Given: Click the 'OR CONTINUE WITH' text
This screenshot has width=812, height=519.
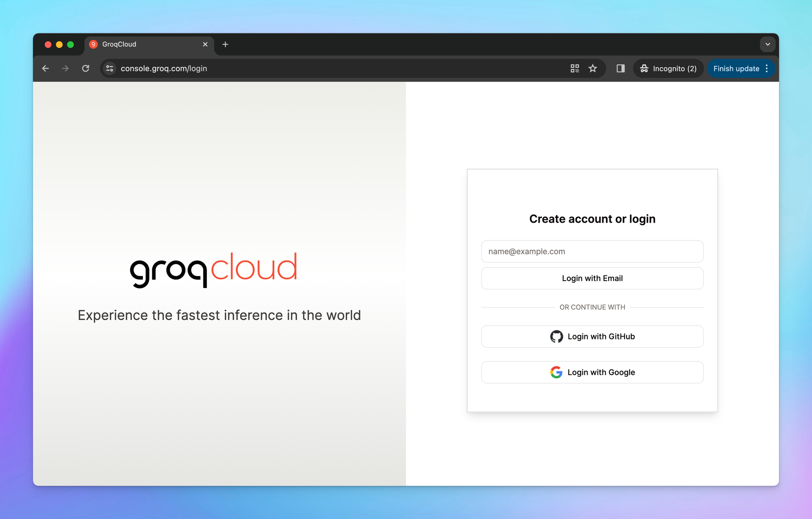Looking at the screenshot, I should [592, 307].
